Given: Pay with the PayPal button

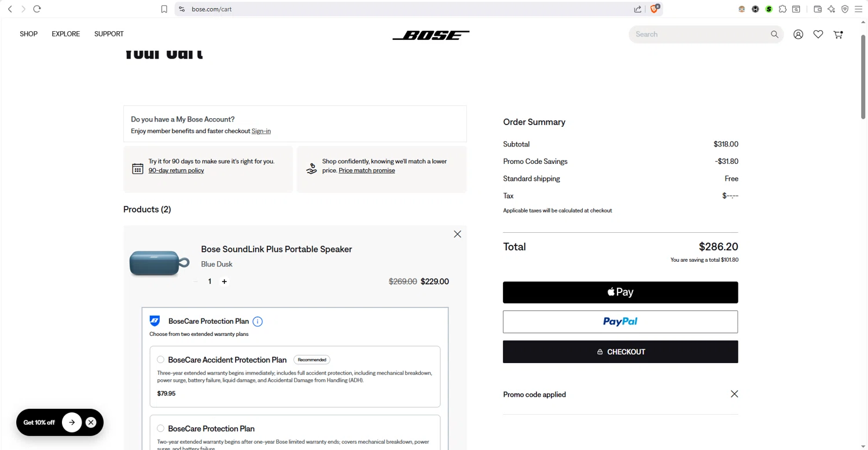Looking at the screenshot, I should click(x=620, y=322).
